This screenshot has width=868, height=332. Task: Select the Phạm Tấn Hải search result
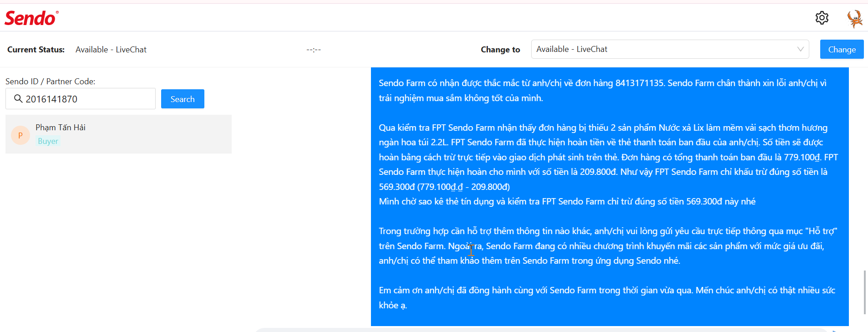coord(118,134)
